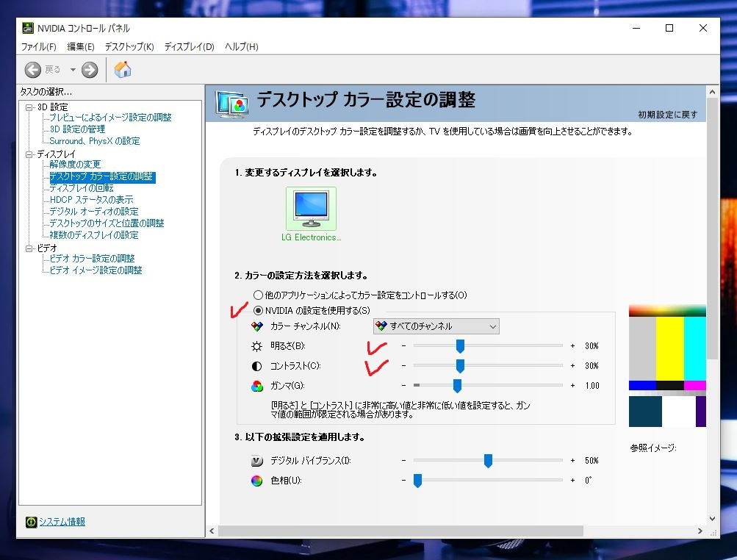The image size is (737, 560).
Task: Click the color channel RGB icon
Action: (x=256, y=326)
